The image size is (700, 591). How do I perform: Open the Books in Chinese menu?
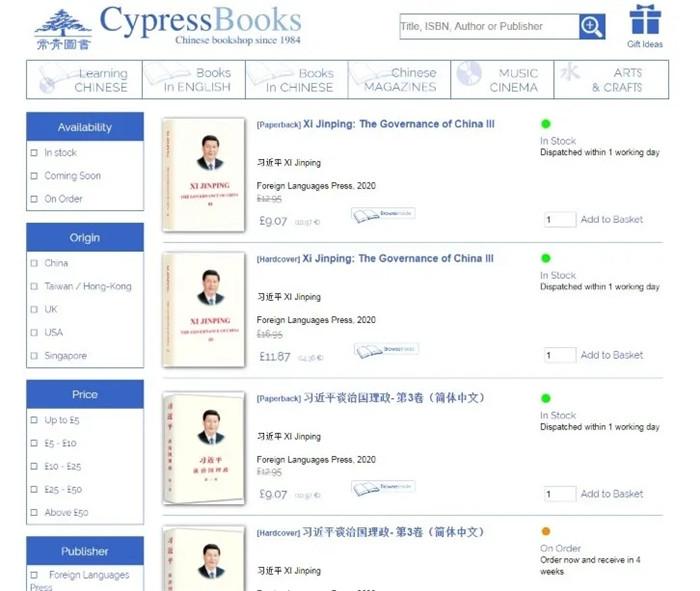tap(297, 79)
